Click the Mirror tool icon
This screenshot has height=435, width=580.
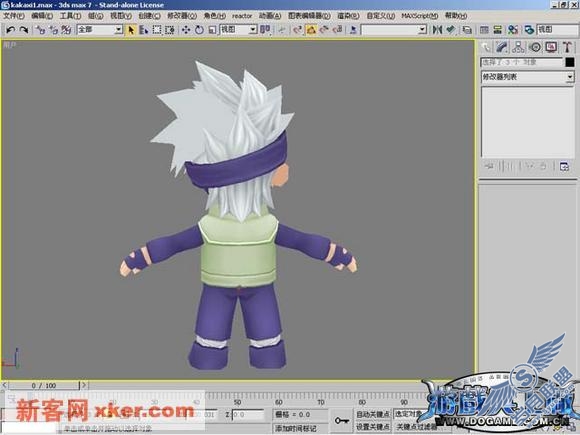click(x=437, y=30)
